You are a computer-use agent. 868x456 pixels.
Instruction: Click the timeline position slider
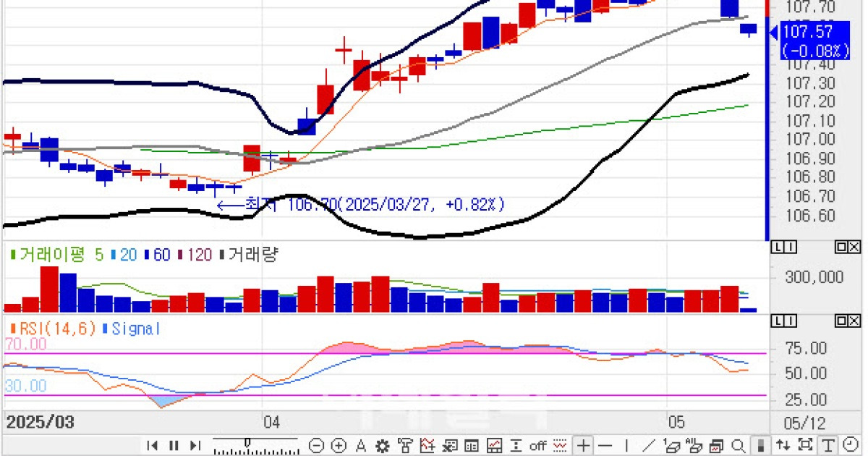(255, 445)
